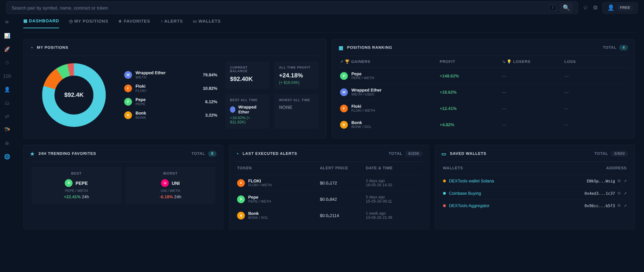The width and height of the screenshot is (644, 272).
Task: Click the circled plus sidebar icon
Action: click(7, 143)
